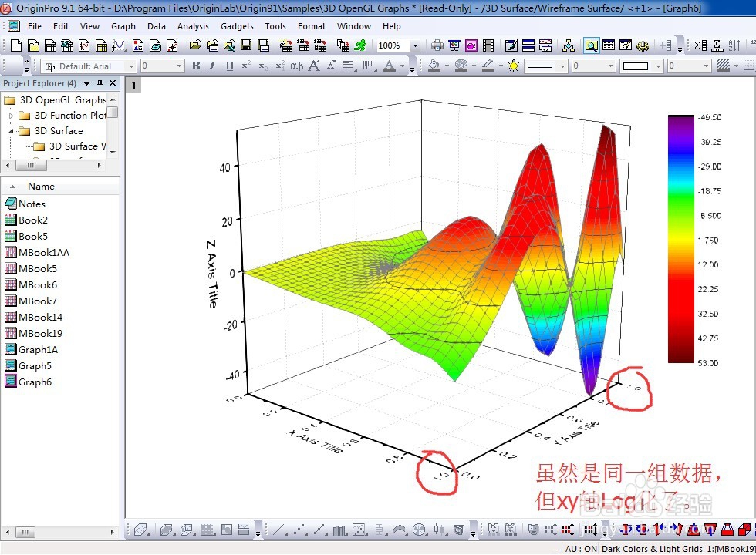Open the Format menu

pos(312,26)
